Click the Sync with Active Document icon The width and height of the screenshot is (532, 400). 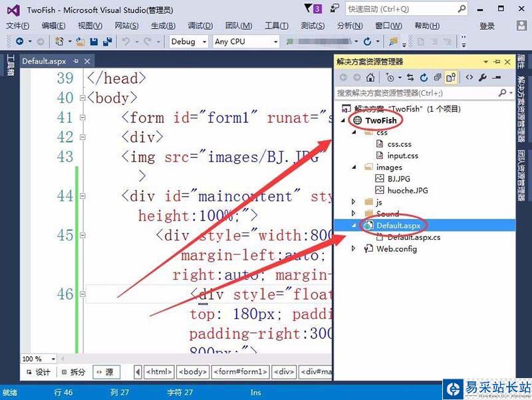click(x=410, y=78)
